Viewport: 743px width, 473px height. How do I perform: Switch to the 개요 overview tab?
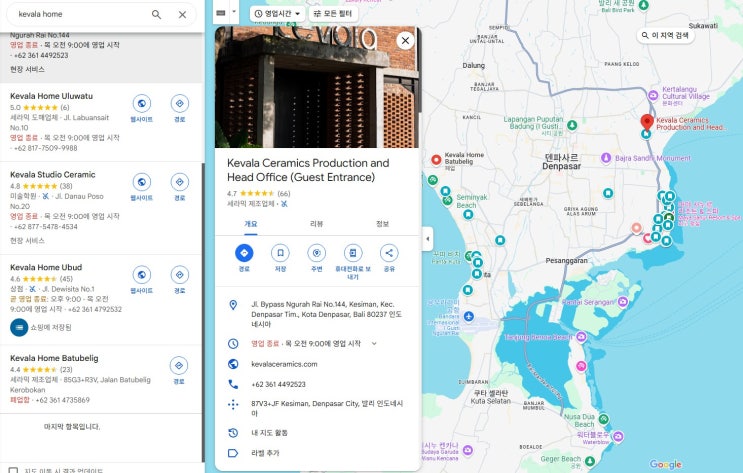(251, 224)
